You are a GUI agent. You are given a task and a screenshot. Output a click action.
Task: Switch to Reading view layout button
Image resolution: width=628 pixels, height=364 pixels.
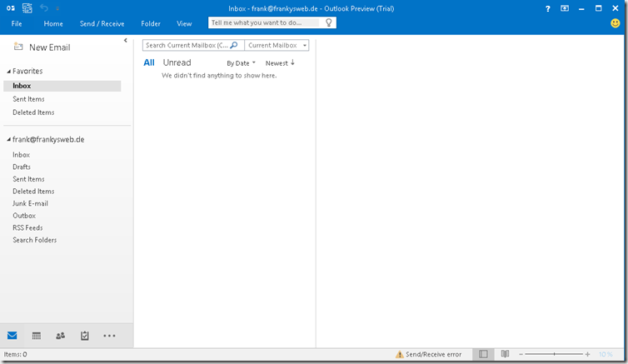tap(505, 354)
